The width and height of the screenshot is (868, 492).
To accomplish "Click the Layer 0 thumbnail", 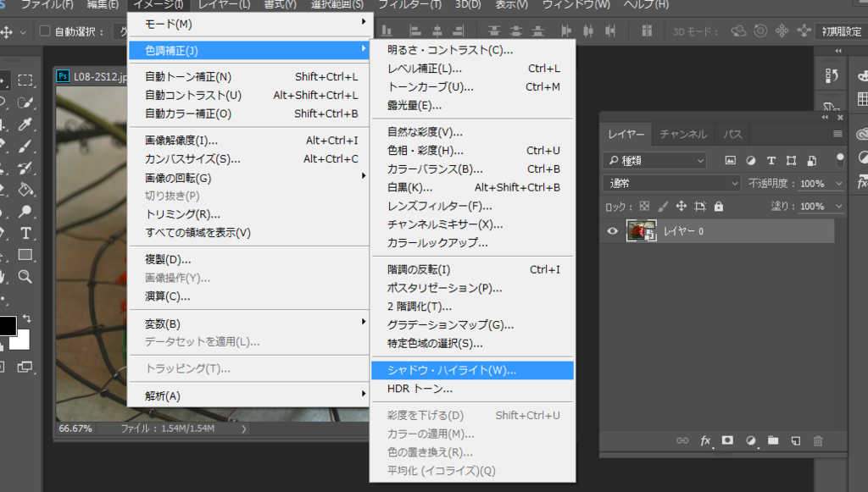I will click(641, 230).
